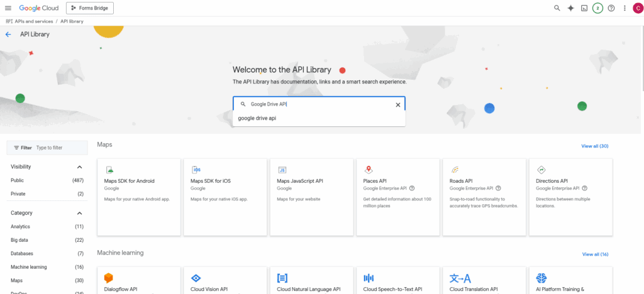Image resolution: width=644 pixels, height=294 pixels.
Task: Open the Cloud Vision API card title
Action: coord(209,289)
